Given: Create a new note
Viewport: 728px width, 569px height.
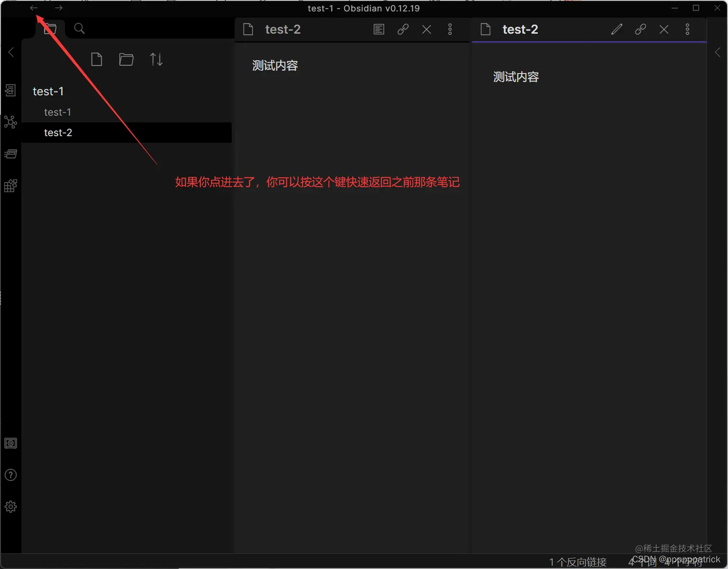Looking at the screenshot, I should (97, 59).
